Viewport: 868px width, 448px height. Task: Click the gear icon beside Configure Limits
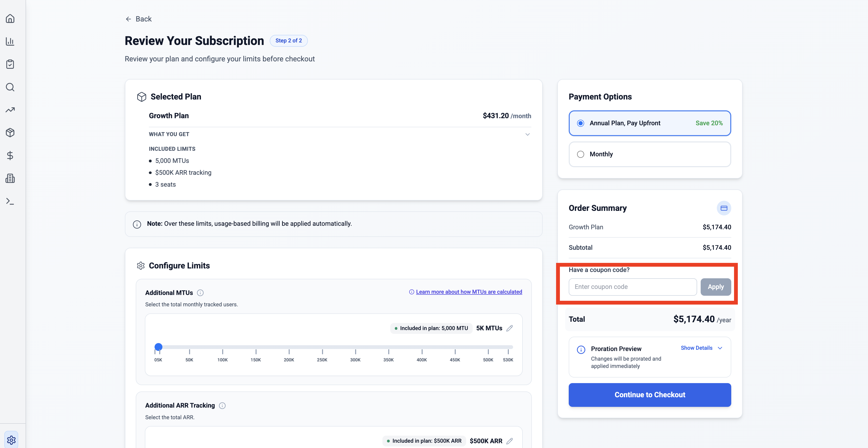point(141,266)
